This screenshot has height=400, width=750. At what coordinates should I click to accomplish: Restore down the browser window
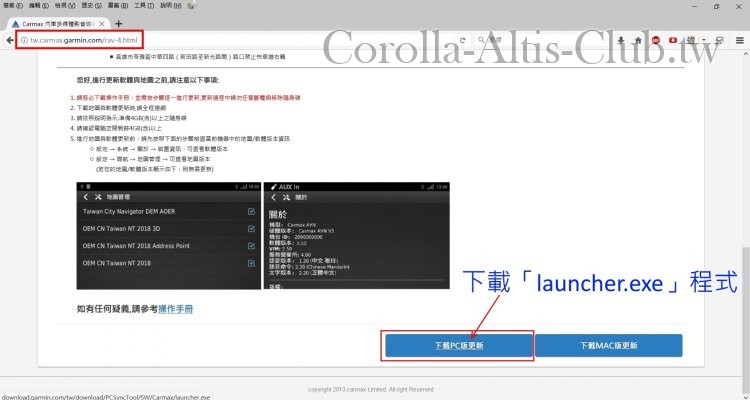point(717,6)
